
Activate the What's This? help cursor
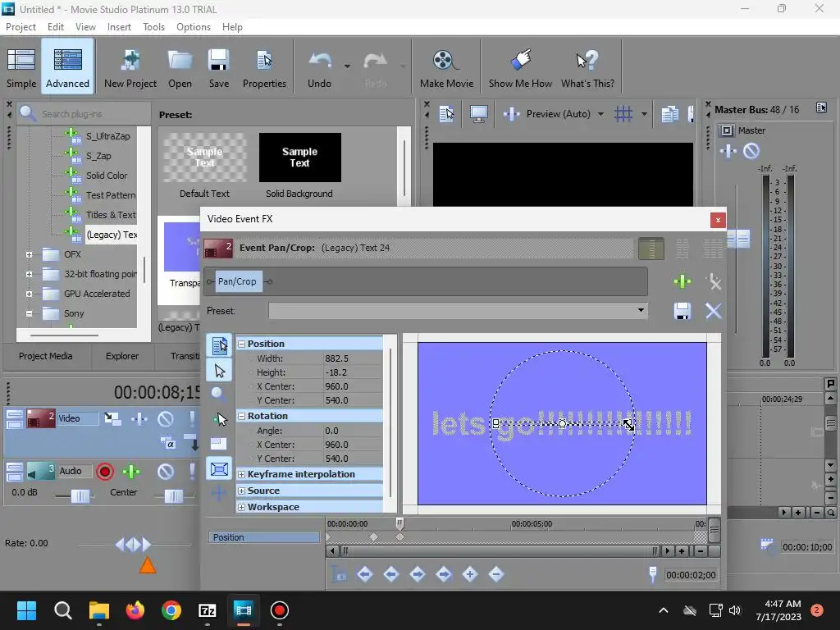click(587, 68)
